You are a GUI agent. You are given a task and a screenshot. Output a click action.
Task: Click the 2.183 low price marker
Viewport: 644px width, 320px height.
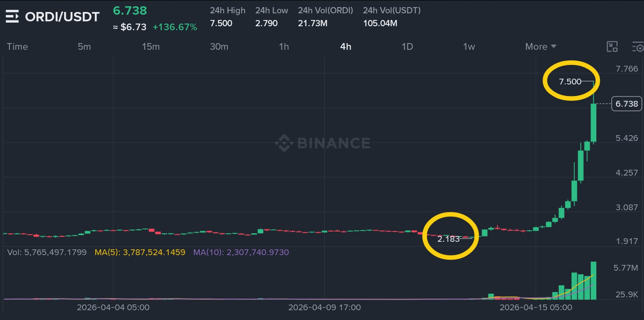coord(448,239)
